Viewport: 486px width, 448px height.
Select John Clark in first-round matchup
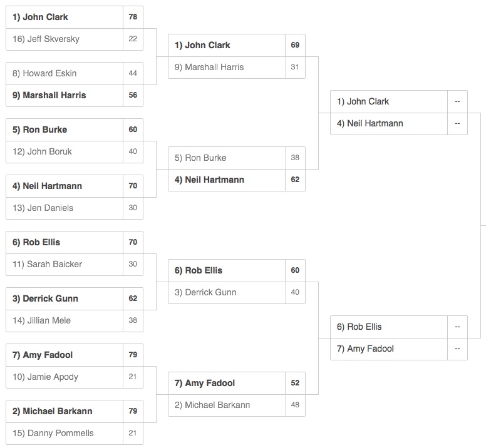click(x=75, y=17)
